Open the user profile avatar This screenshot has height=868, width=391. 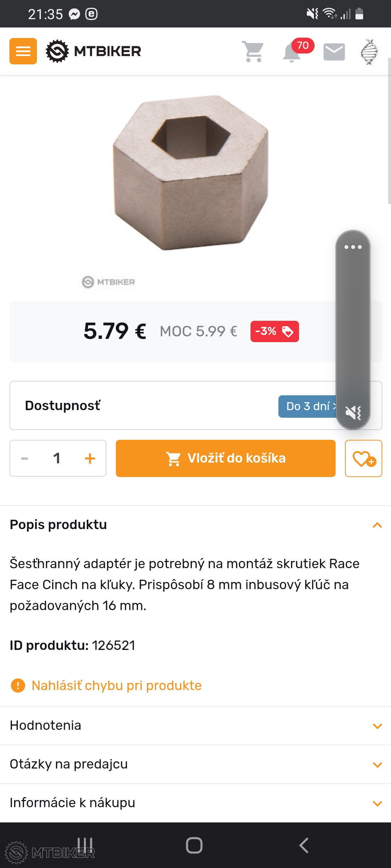(369, 52)
